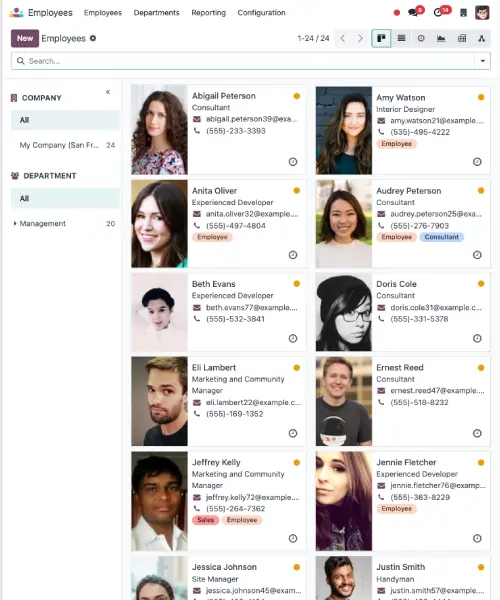Go to next page arrow

point(360,38)
